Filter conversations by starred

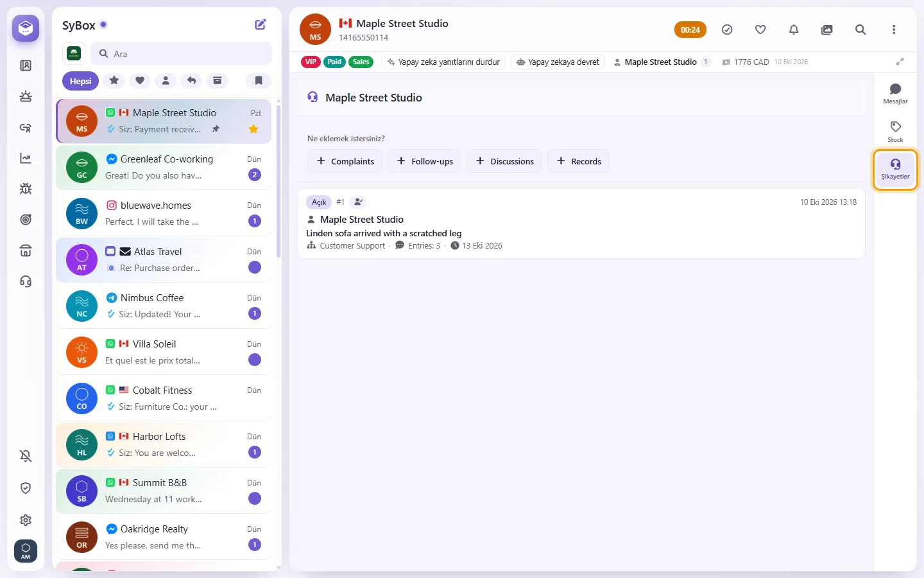click(114, 80)
